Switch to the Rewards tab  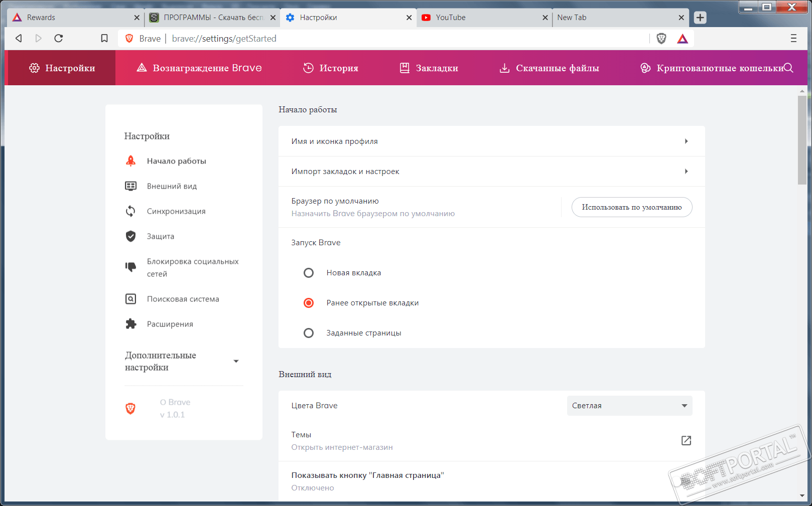tap(76, 18)
